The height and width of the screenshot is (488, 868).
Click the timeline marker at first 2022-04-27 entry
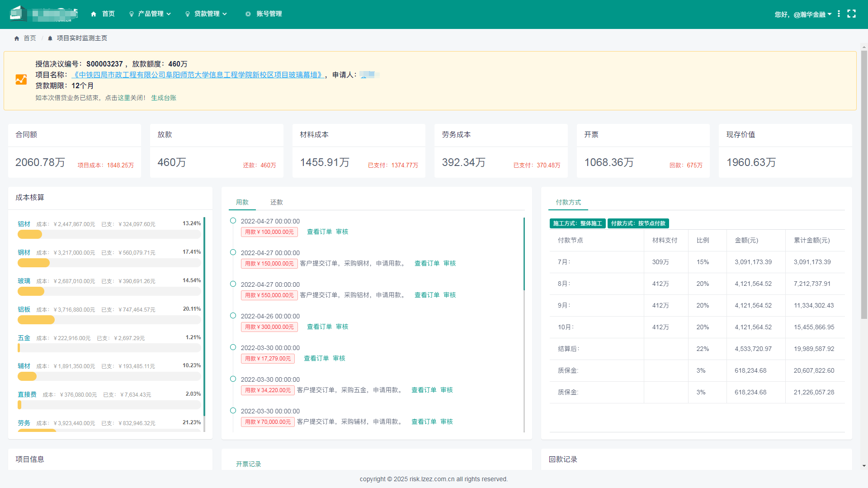[233, 221]
